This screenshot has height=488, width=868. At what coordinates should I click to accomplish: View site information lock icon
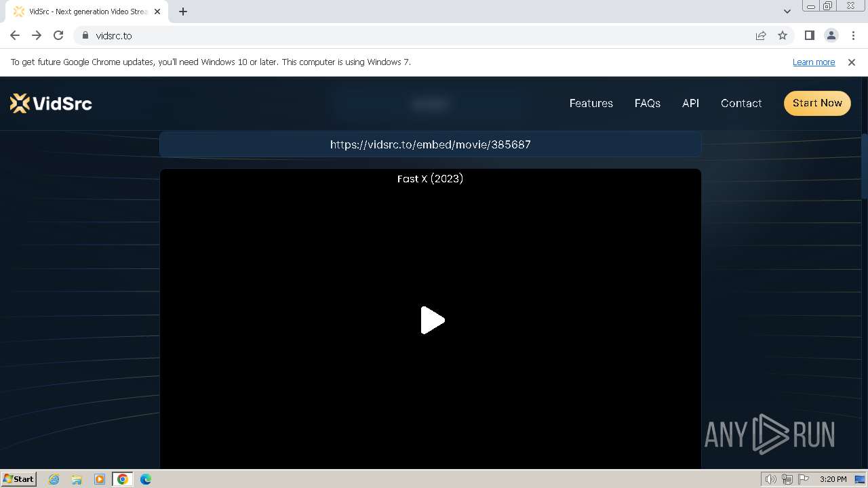[x=85, y=35]
